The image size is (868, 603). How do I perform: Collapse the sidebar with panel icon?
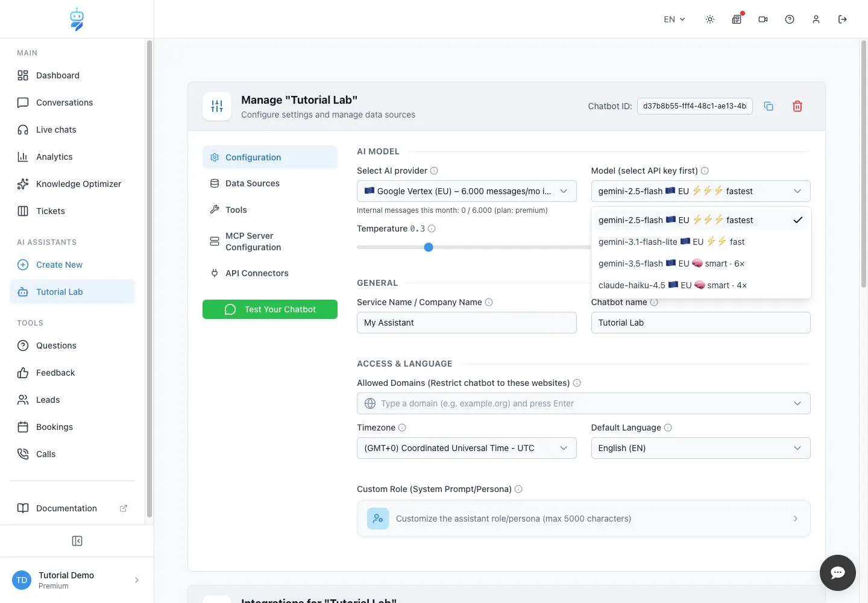click(77, 541)
